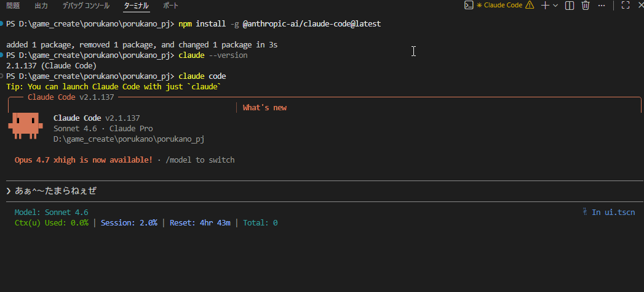
Task: Click the What's new heading
Action: [264, 108]
